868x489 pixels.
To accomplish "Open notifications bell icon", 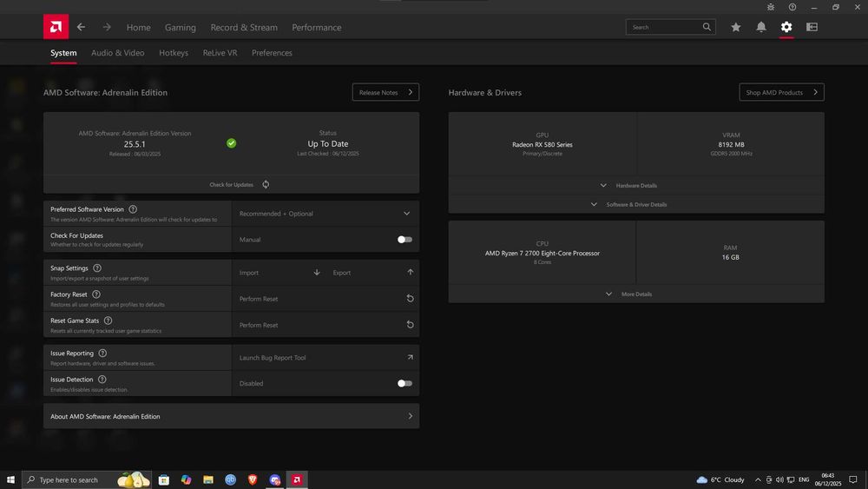I will click(761, 27).
